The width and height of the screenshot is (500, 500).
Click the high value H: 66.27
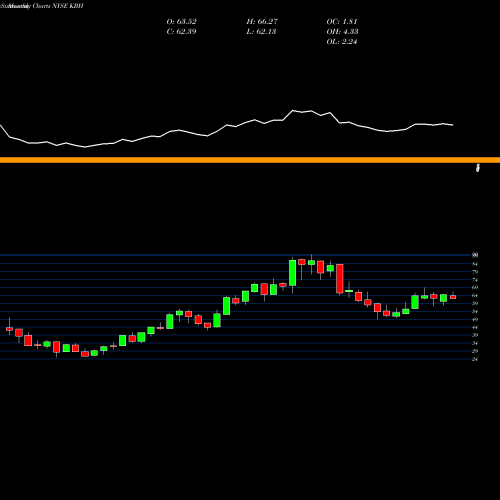[262, 22]
